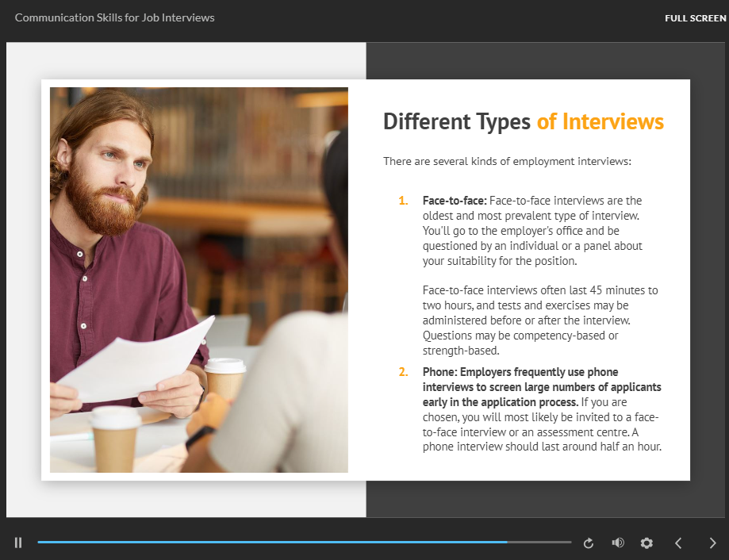Click the 'There are several kinds' intro sentence

(x=507, y=161)
